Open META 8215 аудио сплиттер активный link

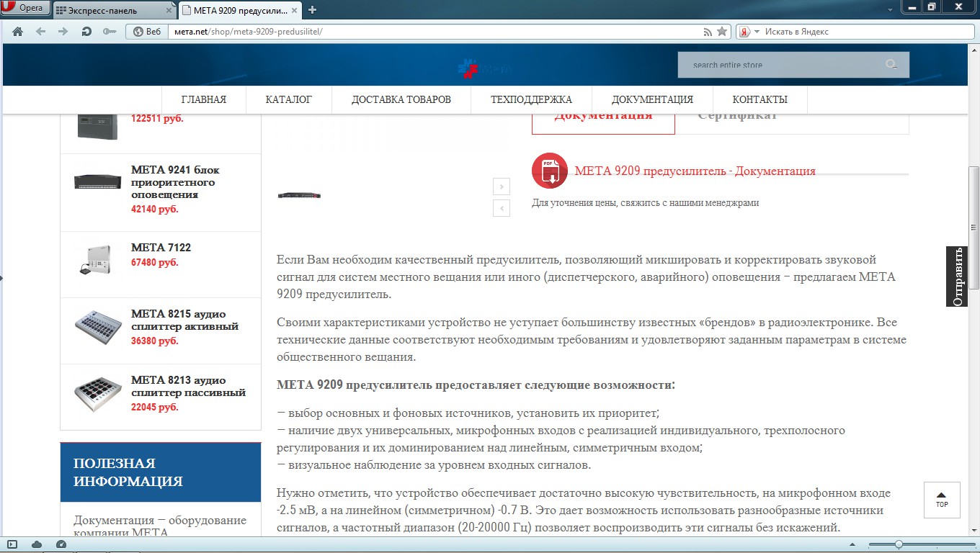tap(184, 320)
